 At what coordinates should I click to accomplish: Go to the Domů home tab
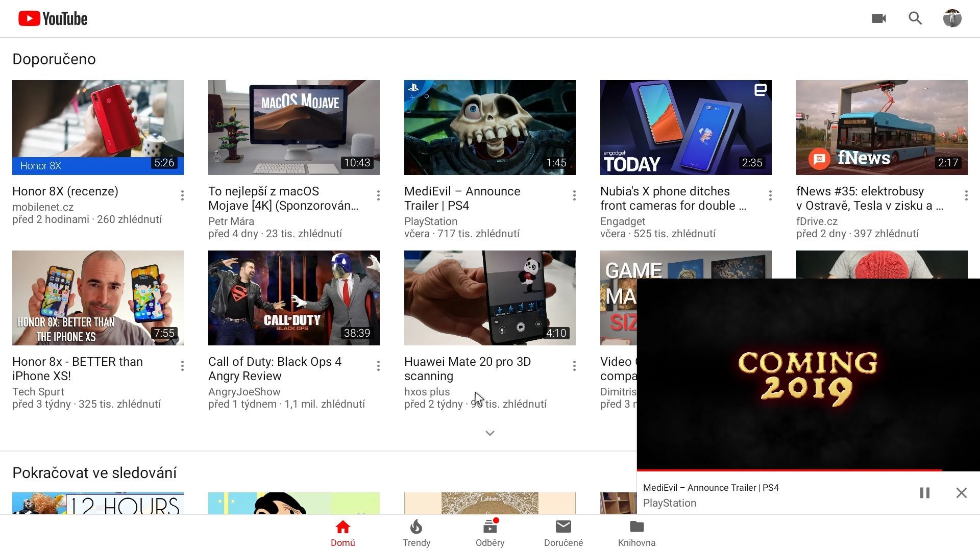click(343, 533)
